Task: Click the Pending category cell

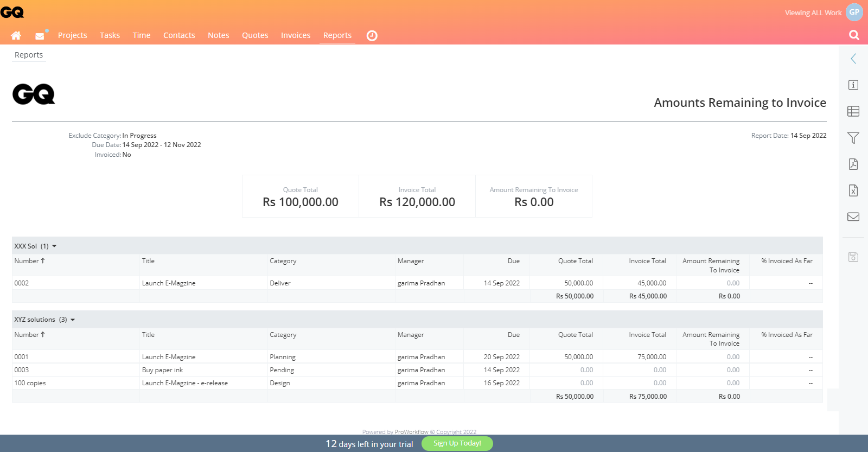Action: [x=282, y=370]
